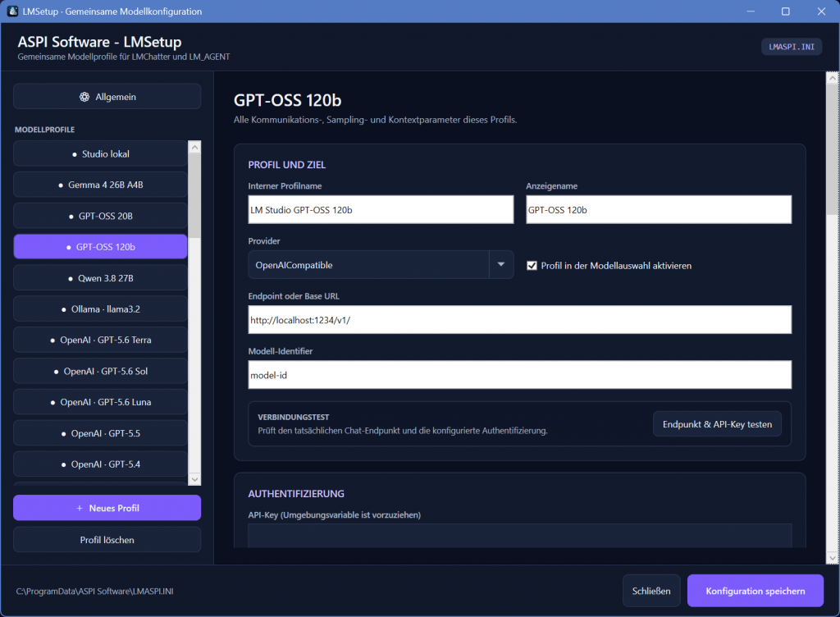Maximize the LMSetup window
The height and width of the screenshot is (617, 840).
pos(785,11)
